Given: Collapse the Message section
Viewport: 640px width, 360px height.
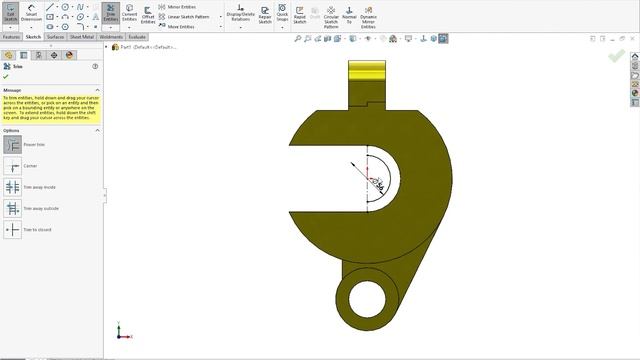Looking at the screenshot, I should tap(98, 90).
